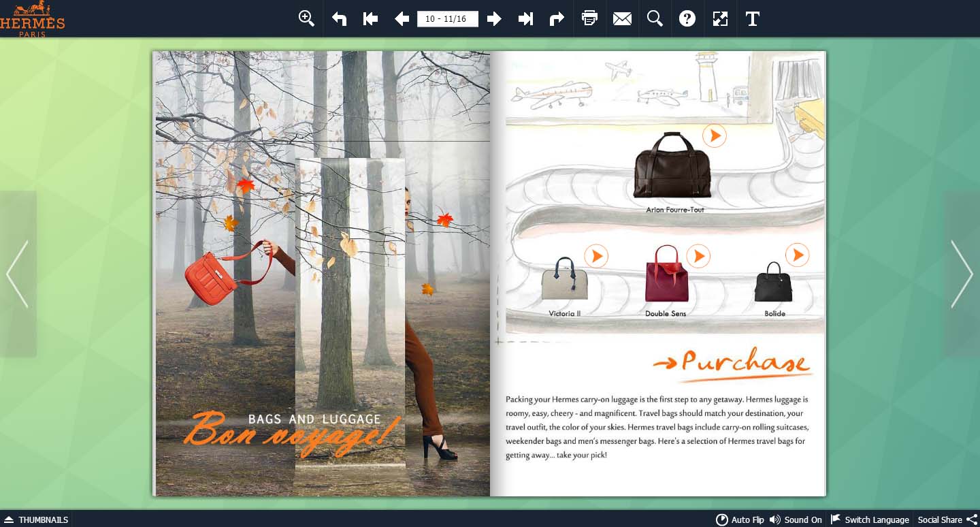Image resolution: width=980 pixels, height=527 pixels.
Task: Click the Hermès Paris logo
Action: click(32, 18)
